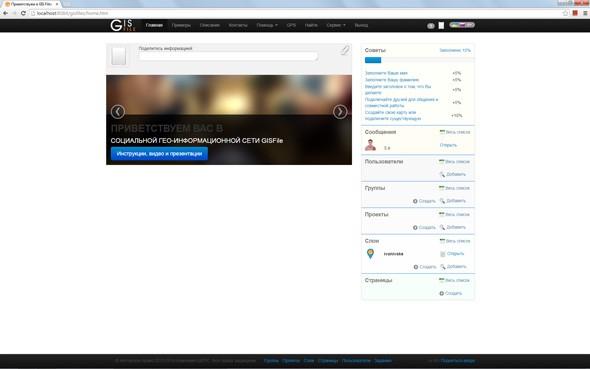Click user avatar in messages panel

370,145
